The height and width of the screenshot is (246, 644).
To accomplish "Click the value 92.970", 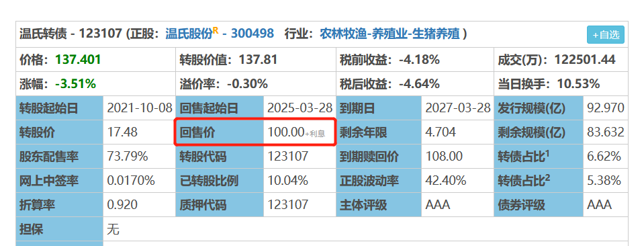I will pos(606,108).
